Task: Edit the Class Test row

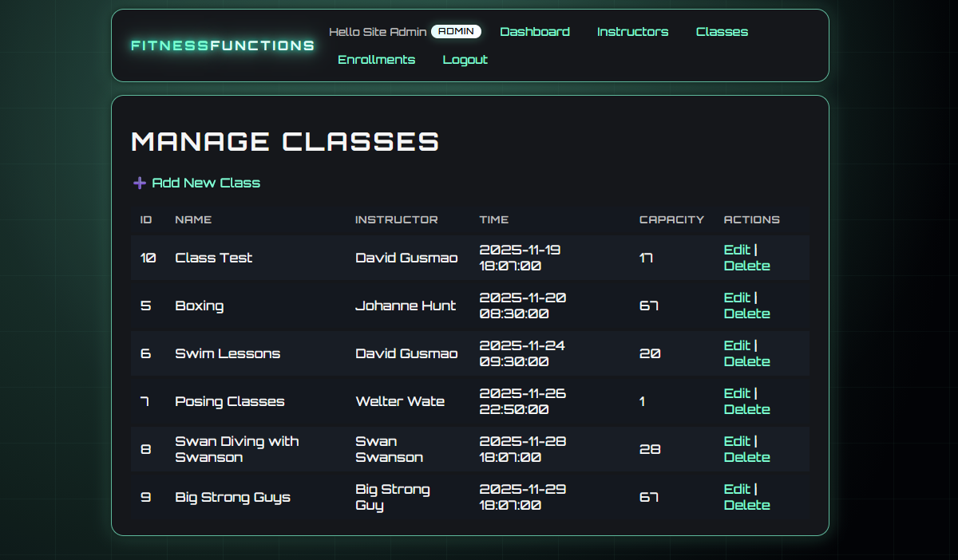Action: pos(735,250)
